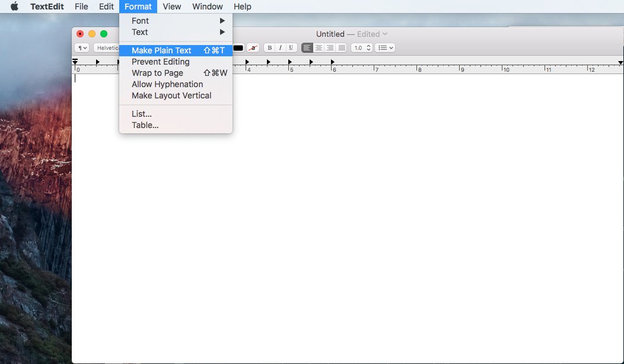Screen dimensions: 624x364
Task: Select left text alignment
Action: [307, 48]
